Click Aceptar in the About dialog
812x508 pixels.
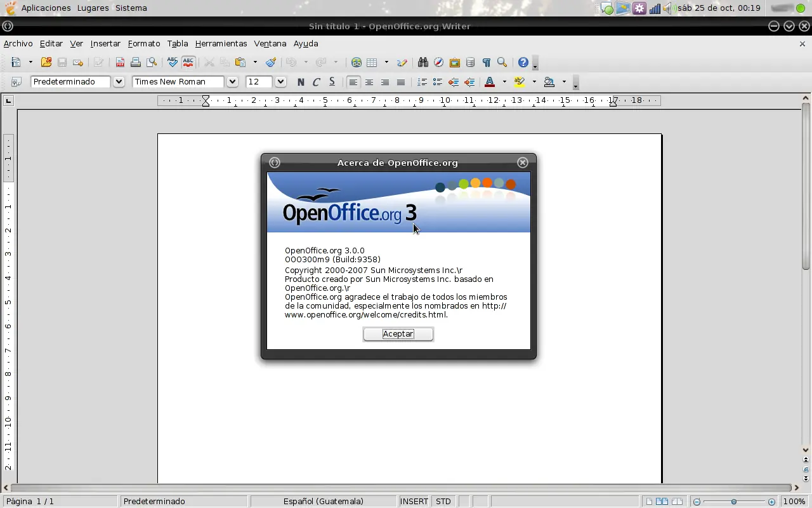(398, 334)
